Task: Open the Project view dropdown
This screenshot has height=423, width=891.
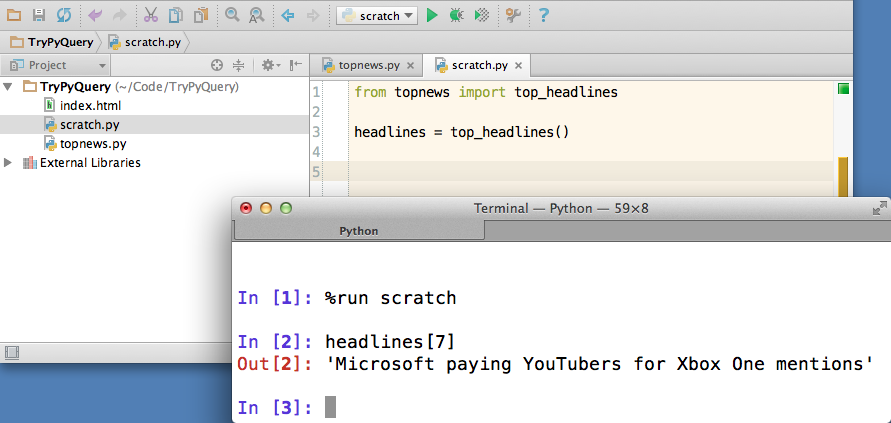Action: (x=58, y=65)
